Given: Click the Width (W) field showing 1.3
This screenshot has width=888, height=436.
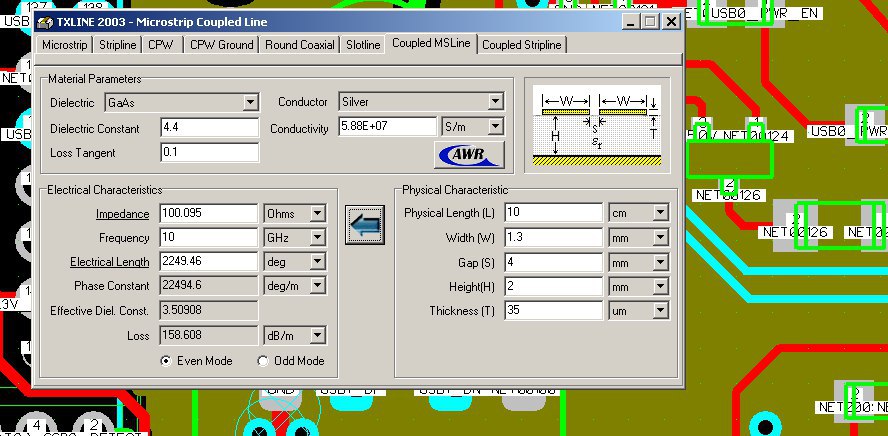Looking at the screenshot, I should coord(553,238).
